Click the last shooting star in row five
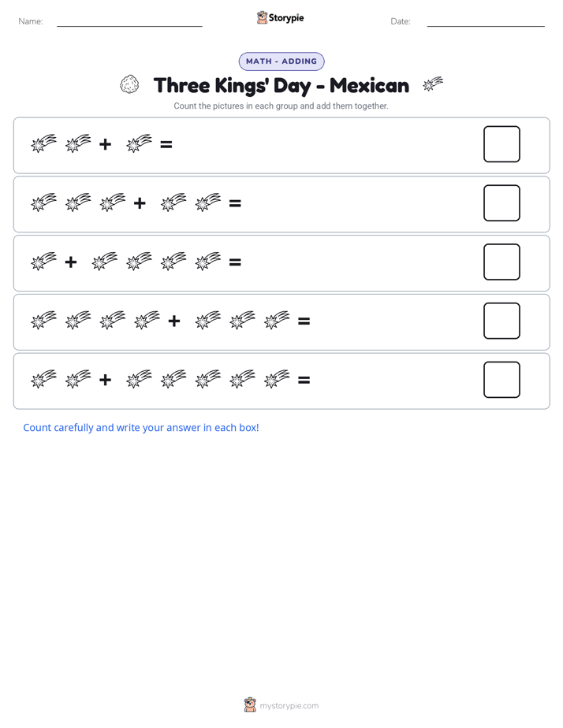The width and height of the screenshot is (563, 728). [x=277, y=379]
